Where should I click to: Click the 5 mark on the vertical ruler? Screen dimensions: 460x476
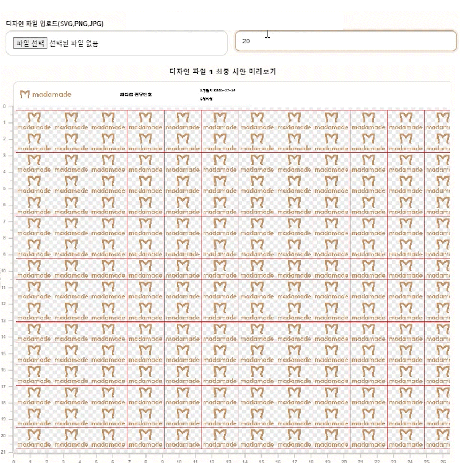tap(5, 188)
